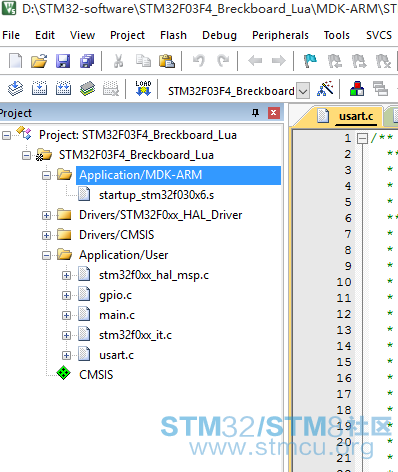The image size is (398, 472).
Task: Expand stm32f0xx_it.c file dependencies
Action: coord(66,335)
